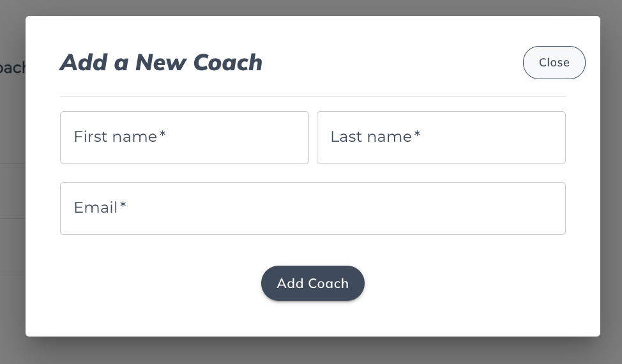Select the Last name placeholder label
This screenshot has height=364, width=622.
click(x=370, y=137)
